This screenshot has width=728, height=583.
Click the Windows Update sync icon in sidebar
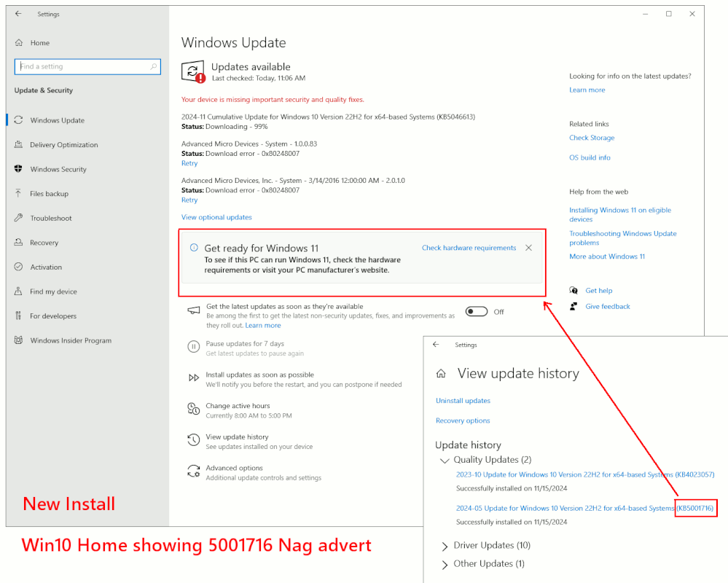pyautogui.click(x=18, y=120)
